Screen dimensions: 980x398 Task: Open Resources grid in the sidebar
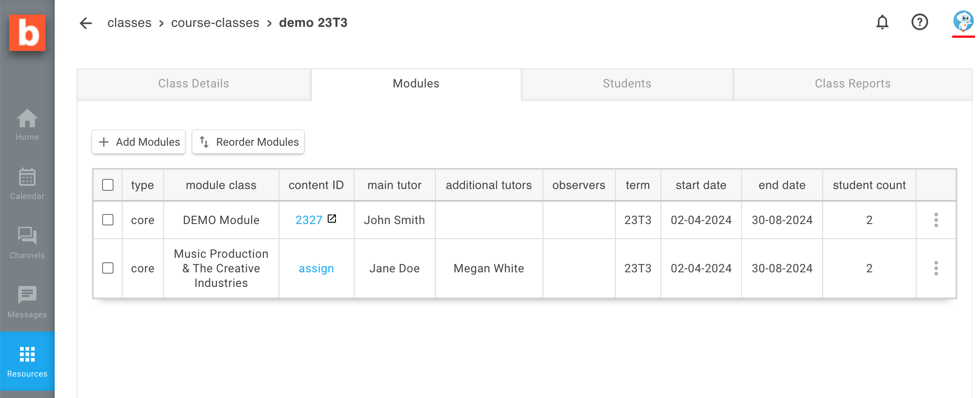coord(27,361)
